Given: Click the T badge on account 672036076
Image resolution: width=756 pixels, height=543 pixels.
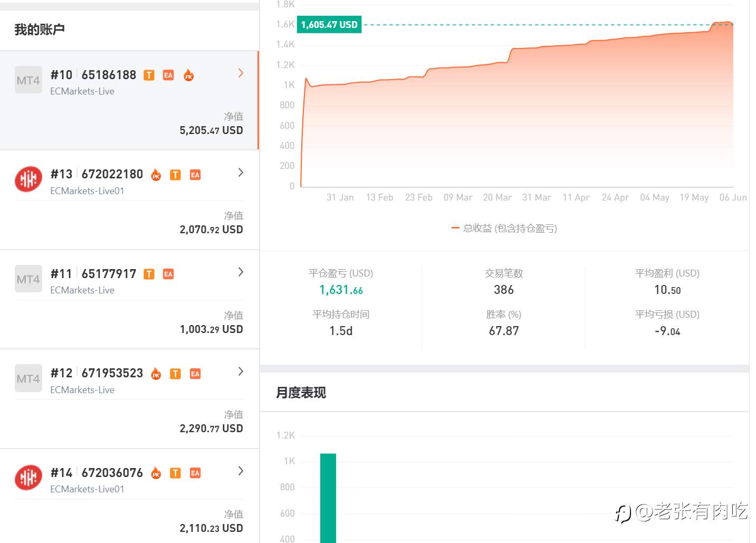Looking at the screenshot, I should point(176,473).
